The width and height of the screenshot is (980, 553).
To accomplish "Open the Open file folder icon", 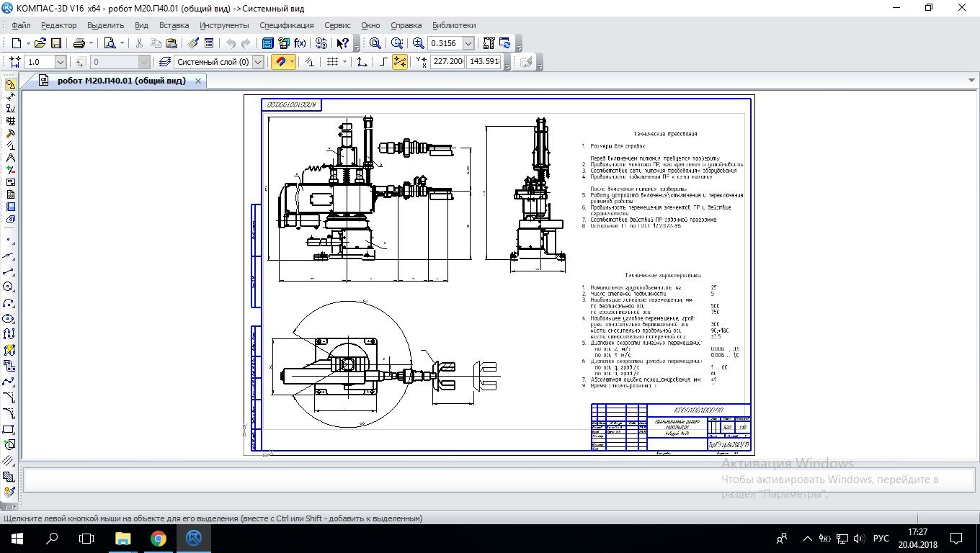I will (40, 43).
